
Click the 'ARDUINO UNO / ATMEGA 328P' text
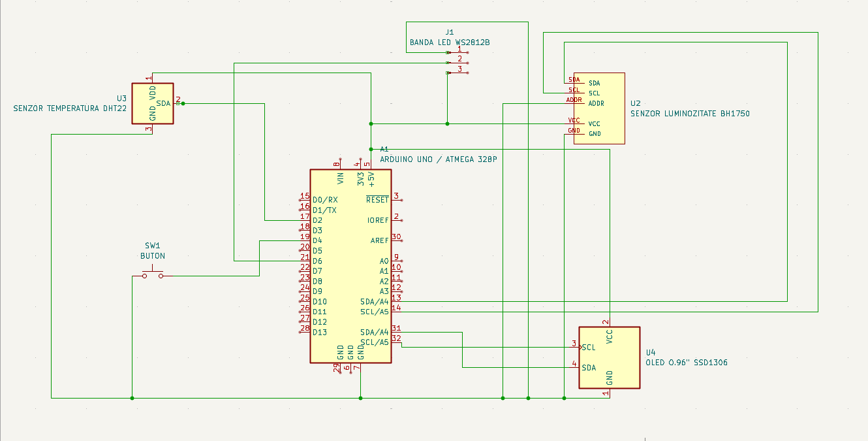coord(438,159)
